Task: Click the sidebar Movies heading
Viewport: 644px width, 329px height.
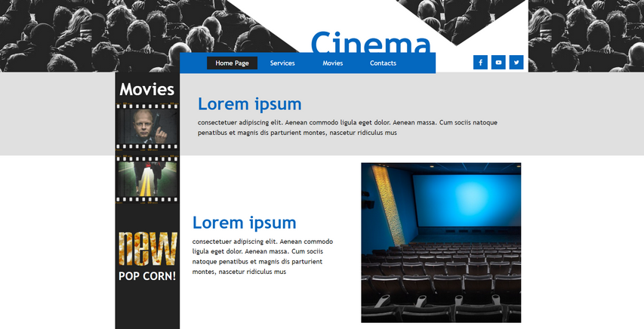Action: pos(147,90)
